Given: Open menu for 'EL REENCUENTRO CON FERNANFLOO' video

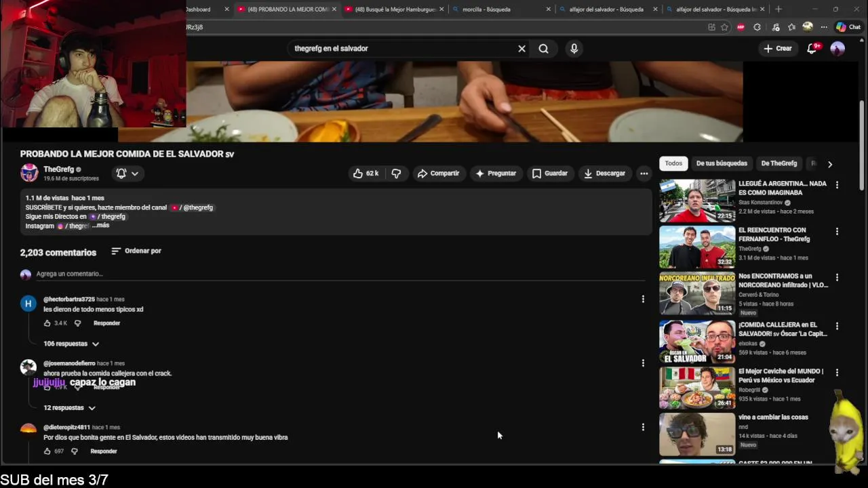Looking at the screenshot, I should 837,231.
